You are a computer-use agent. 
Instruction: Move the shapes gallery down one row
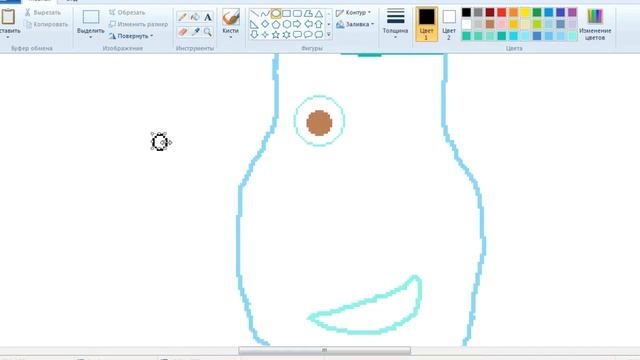(x=329, y=24)
